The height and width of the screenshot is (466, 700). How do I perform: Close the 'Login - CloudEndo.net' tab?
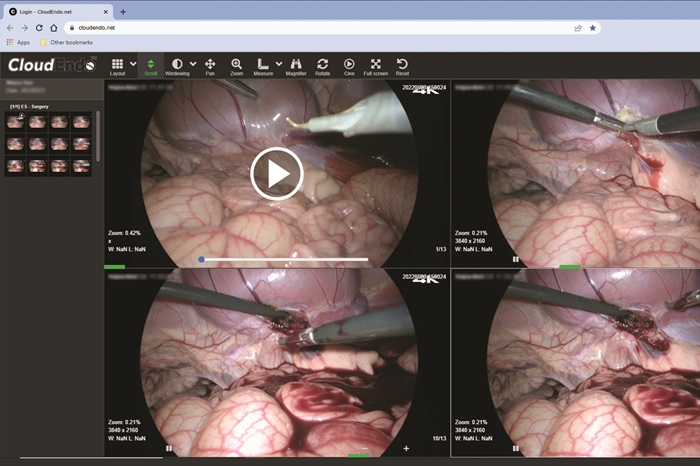106,12
